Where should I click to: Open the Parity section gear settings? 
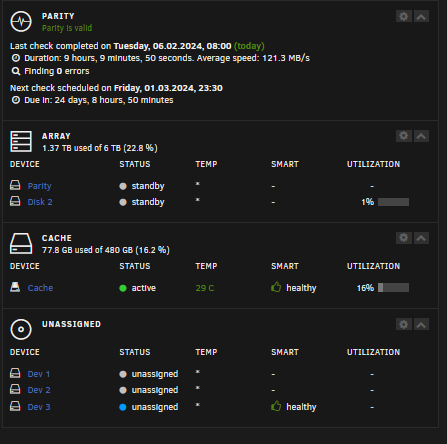403,16
